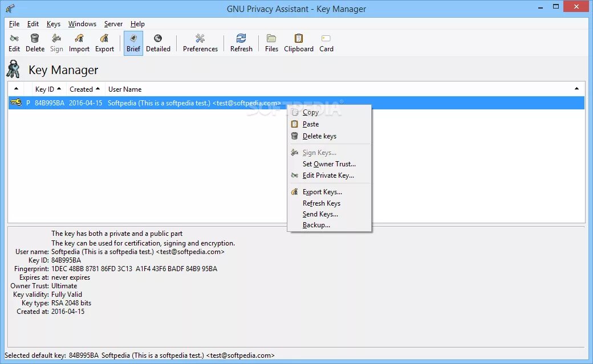Sort by the Key ID column header

(48, 89)
